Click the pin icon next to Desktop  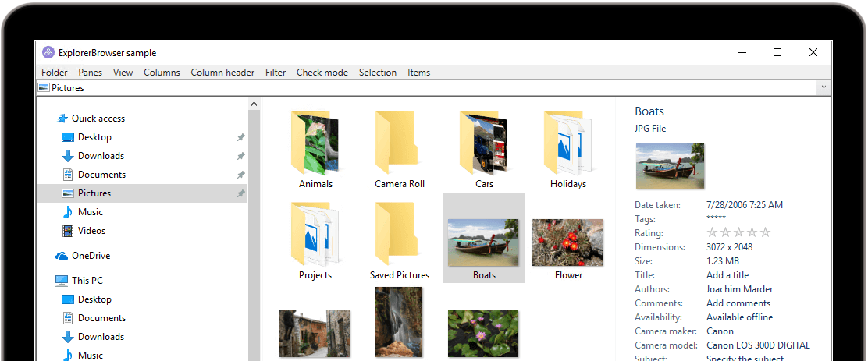[240, 137]
